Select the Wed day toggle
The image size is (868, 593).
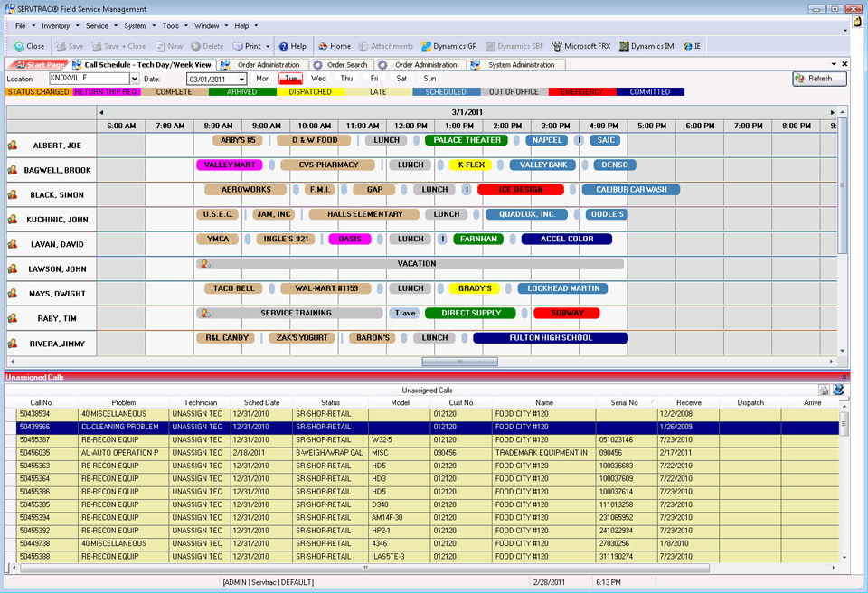(x=318, y=79)
